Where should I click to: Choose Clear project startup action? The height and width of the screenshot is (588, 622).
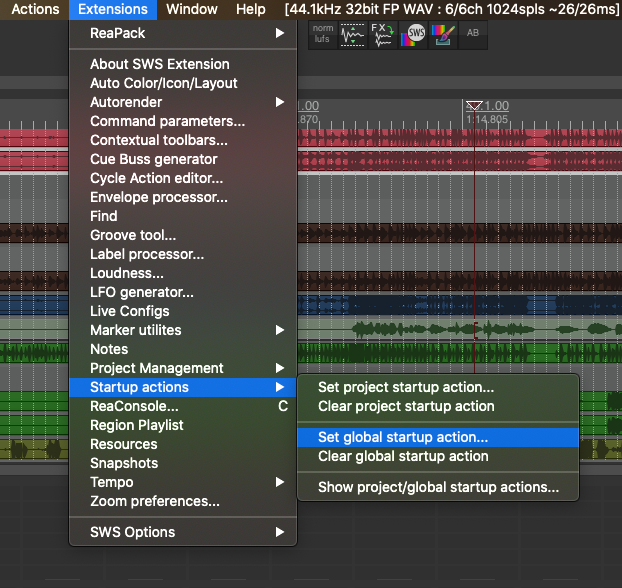click(x=438, y=406)
